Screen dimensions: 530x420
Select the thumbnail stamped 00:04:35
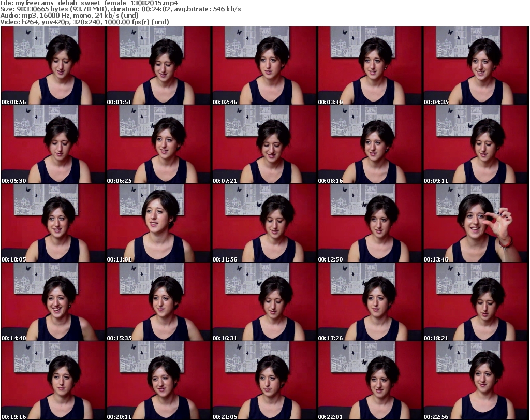coord(476,66)
